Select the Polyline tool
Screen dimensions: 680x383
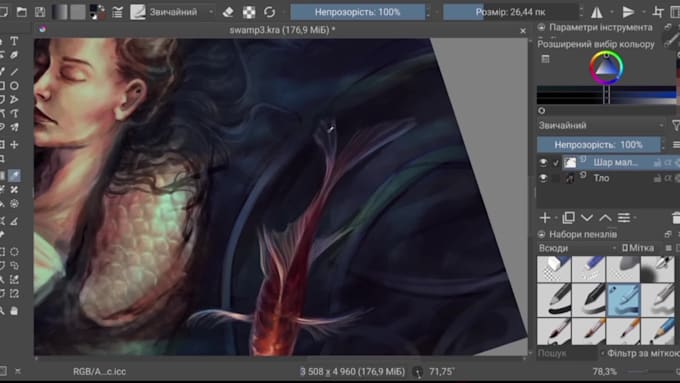click(x=14, y=100)
